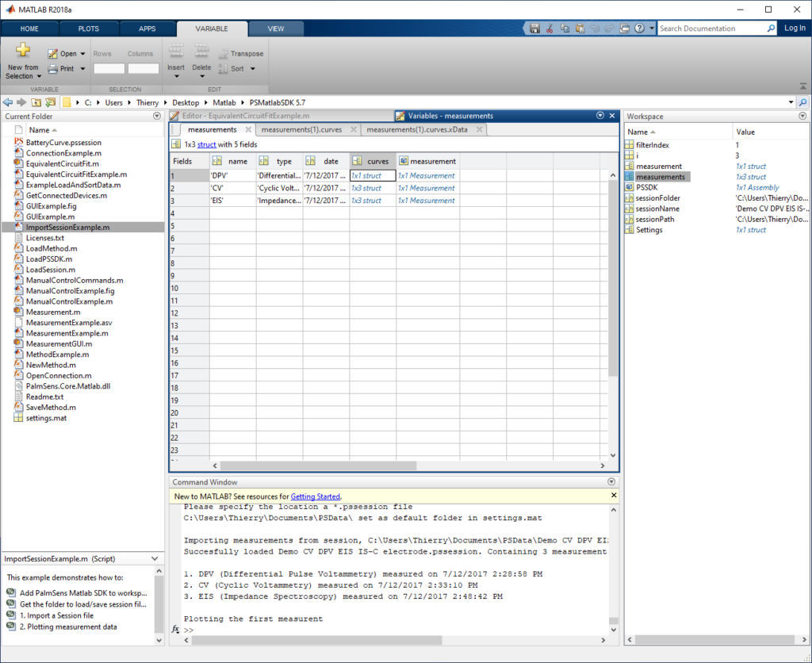Click the back navigation arrow above Current Folder
Image resolution: width=812 pixels, height=663 pixels.
pyautogui.click(x=8, y=102)
